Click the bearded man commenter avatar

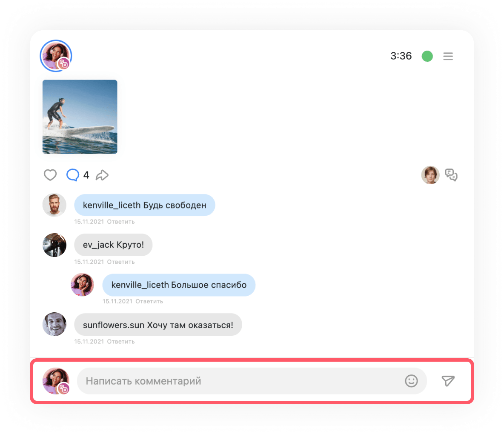coord(54,205)
